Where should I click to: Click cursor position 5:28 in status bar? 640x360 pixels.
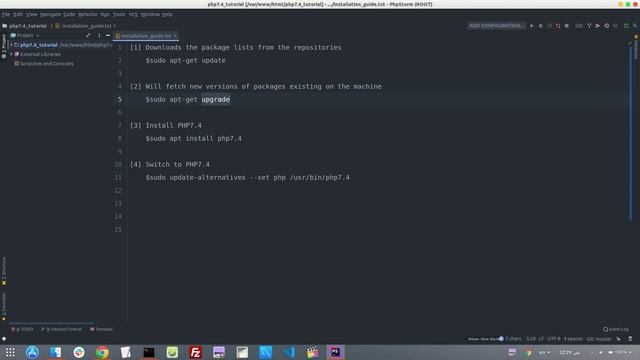pyautogui.click(x=531, y=339)
